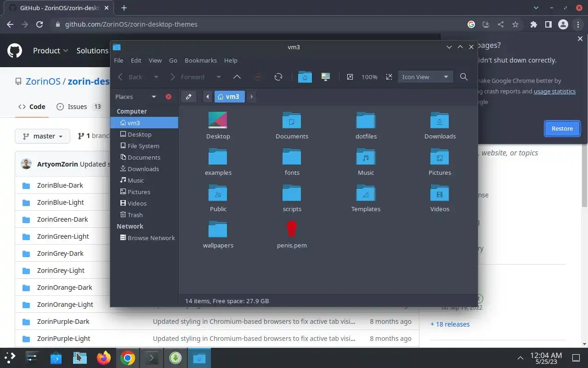This screenshot has height=368, width=588.
Task: Select Browse Network in the sidebar
Action: click(144, 238)
